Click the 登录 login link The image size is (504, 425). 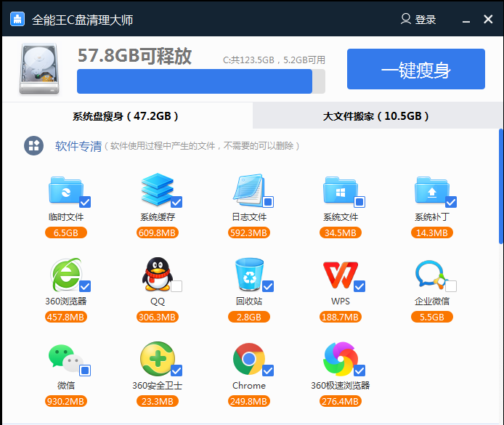coord(418,20)
